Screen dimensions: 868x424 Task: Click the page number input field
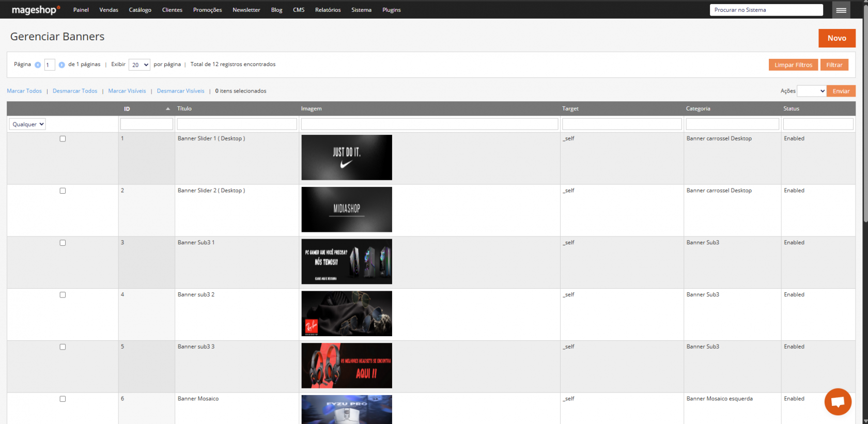point(50,65)
